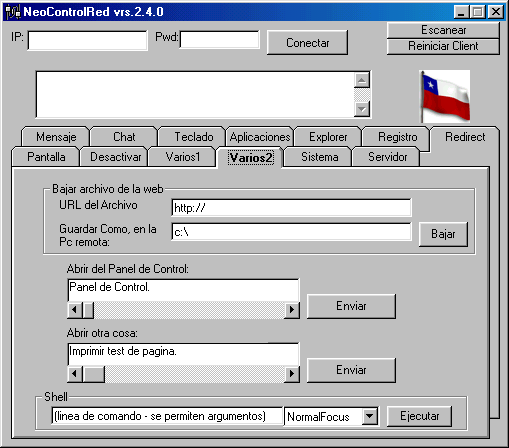Select the Teclado tab

[x=194, y=137]
